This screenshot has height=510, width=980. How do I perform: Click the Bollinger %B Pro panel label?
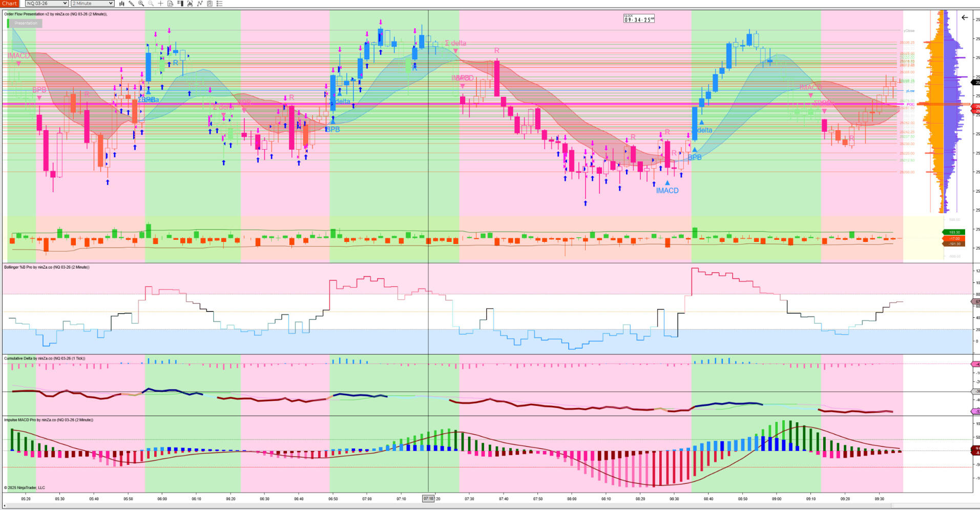coord(47,267)
